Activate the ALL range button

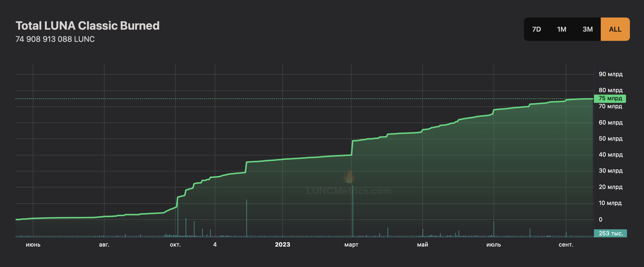[x=615, y=29]
